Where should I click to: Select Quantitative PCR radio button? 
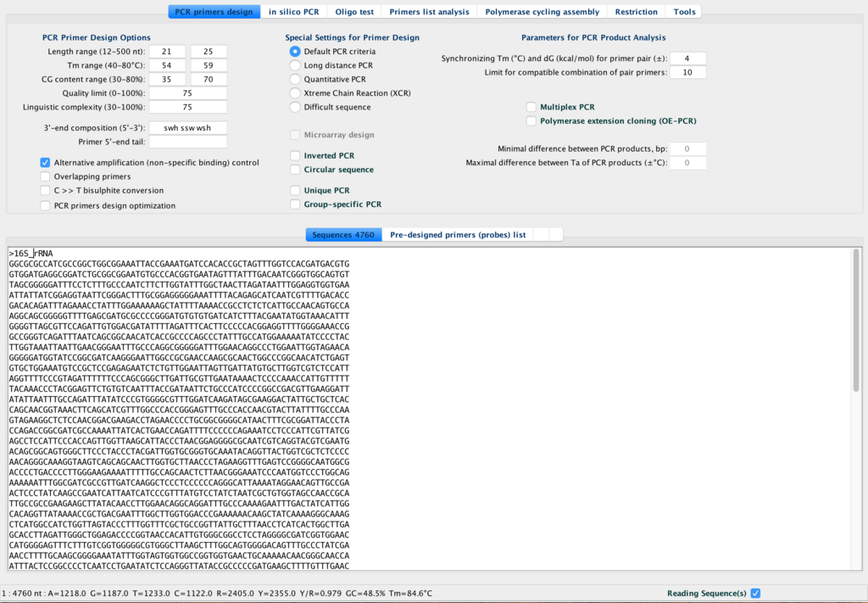click(x=295, y=79)
